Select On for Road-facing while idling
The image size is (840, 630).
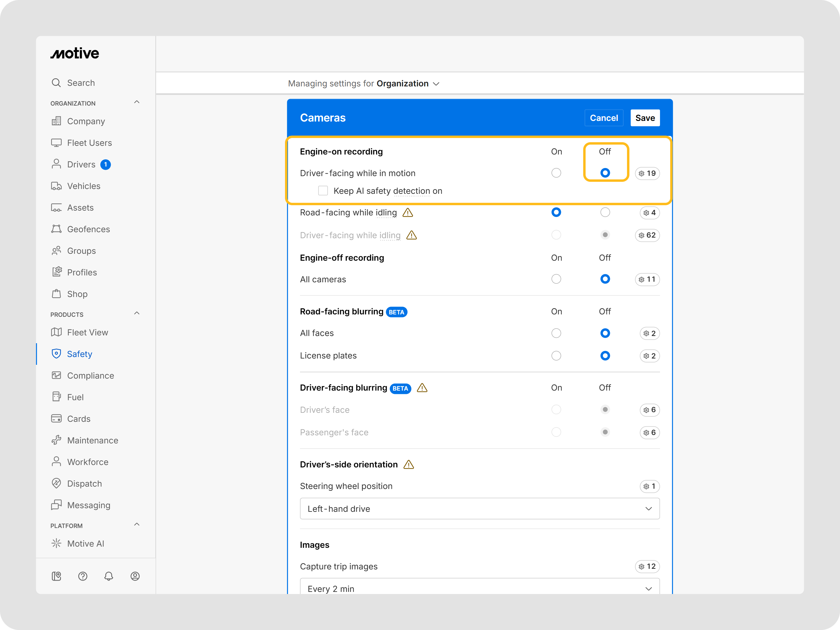tap(556, 212)
